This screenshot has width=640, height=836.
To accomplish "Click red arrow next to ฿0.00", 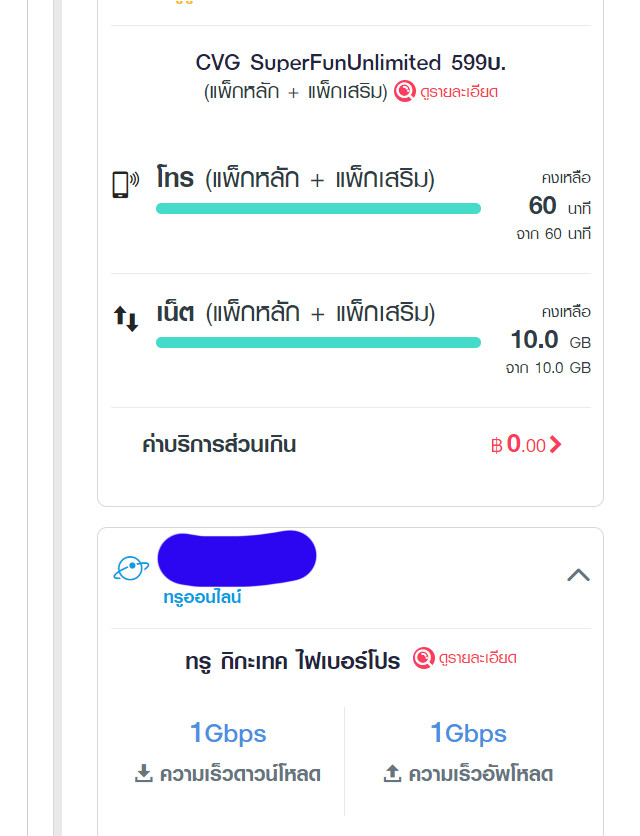I will pyautogui.click(x=555, y=445).
